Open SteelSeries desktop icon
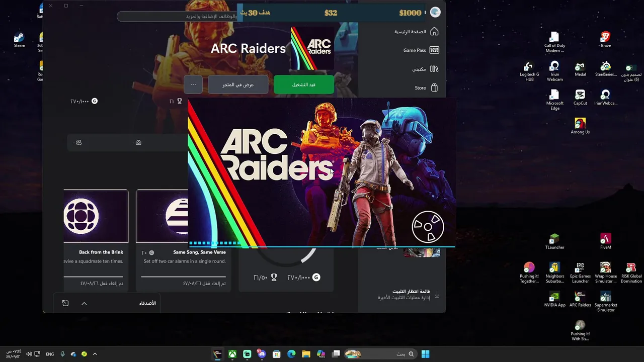This screenshot has height=362, width=644. click(x=606, y=69)
